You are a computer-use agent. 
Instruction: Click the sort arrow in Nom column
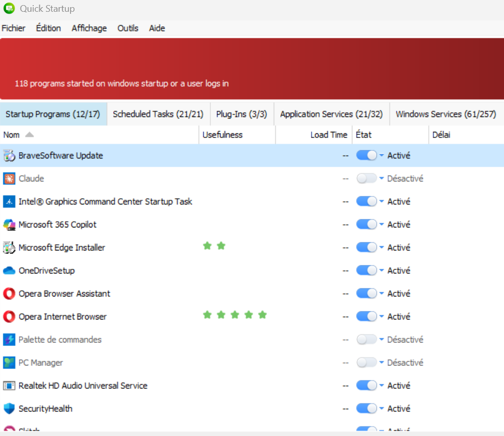pyautogui.click(x=29, y=134)
